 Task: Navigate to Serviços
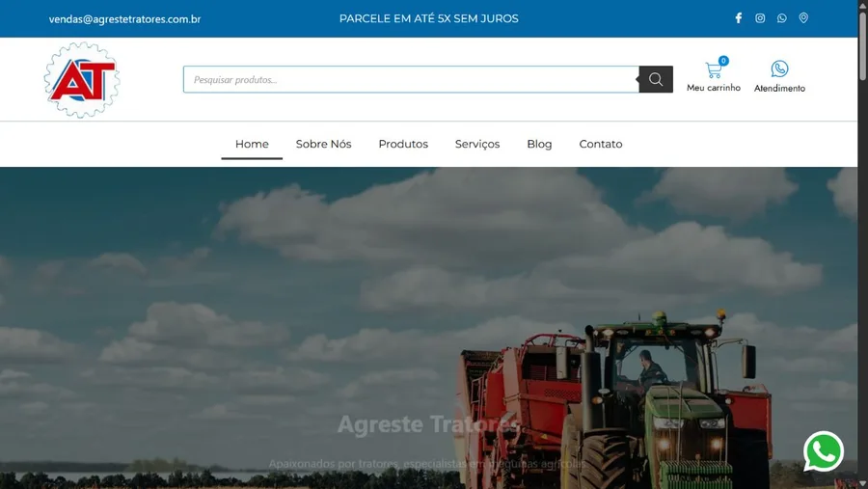[x=477, y=144]
